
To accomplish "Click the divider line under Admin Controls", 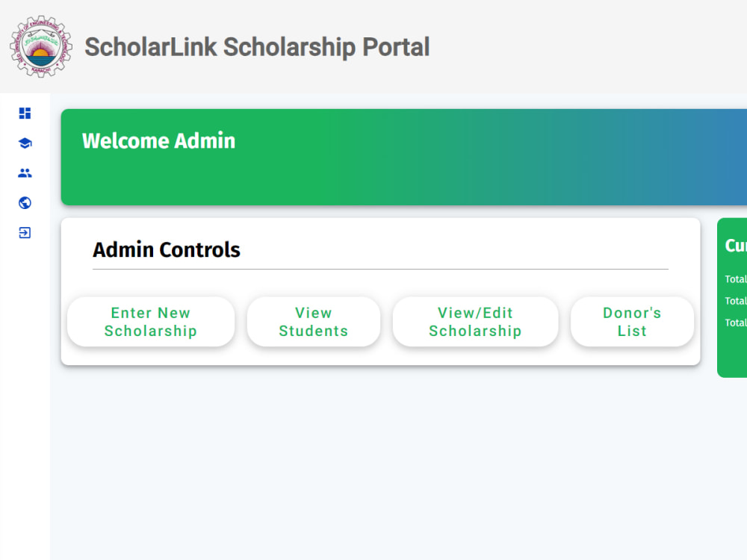I will 380,269.
